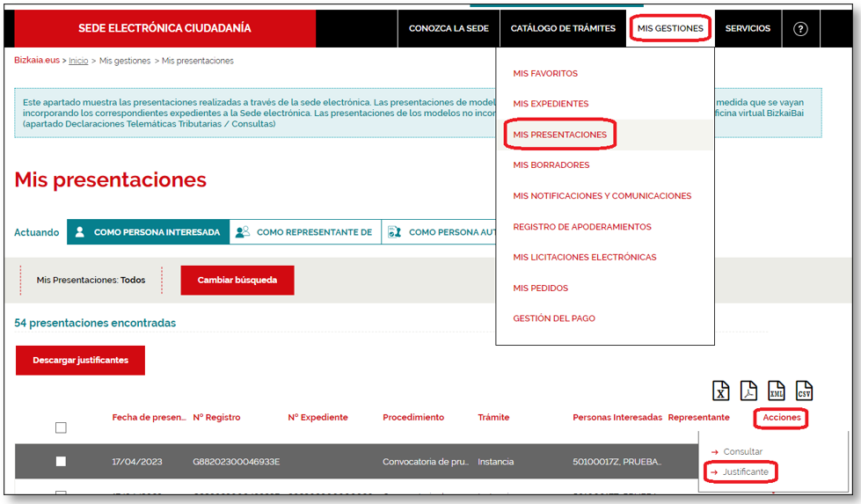Image resolution: width=861 pixels, height=504 pixels.
Task: Choose Mis Borradores in the dropdown
Action: pos(551,164)
